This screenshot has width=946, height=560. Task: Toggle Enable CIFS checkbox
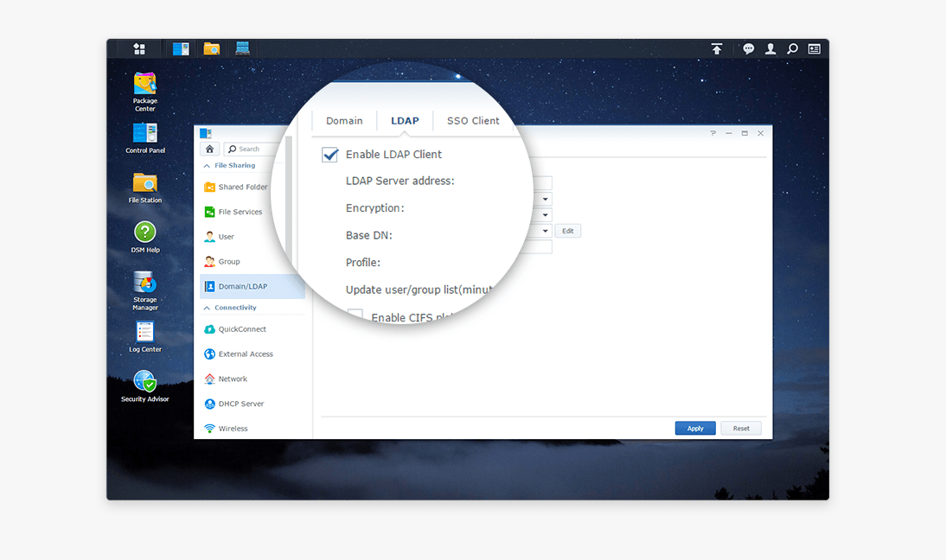click(x=355, y=315)
